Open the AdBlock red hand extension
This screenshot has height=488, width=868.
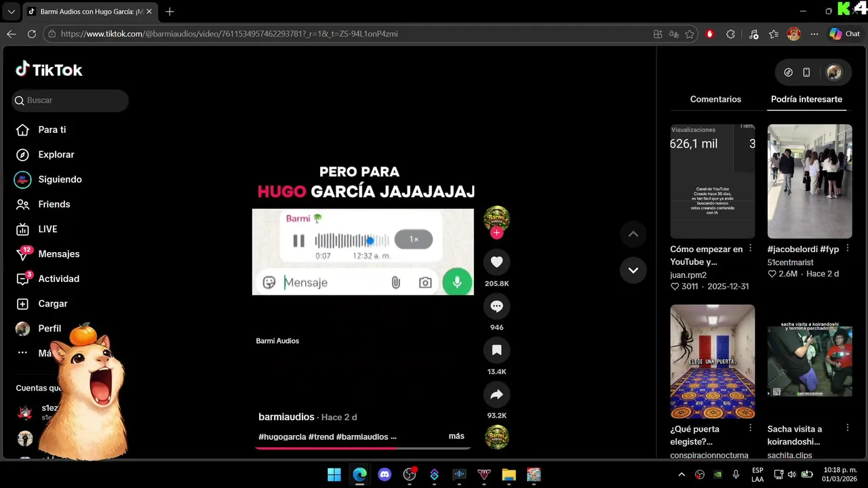[710, 34]
